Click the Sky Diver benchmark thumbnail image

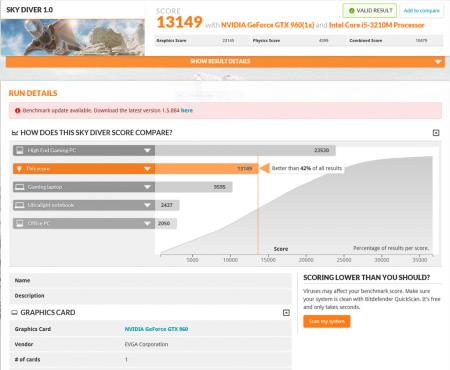click(x=73, y=37)
